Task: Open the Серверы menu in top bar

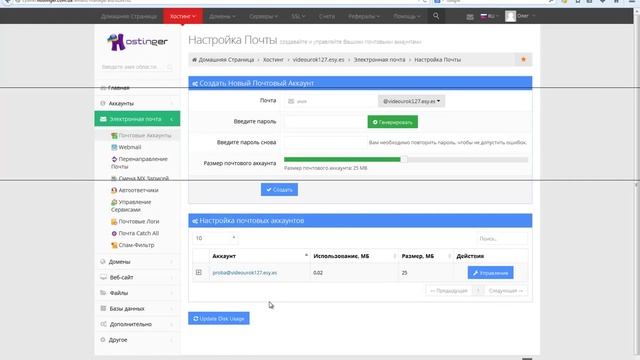Action: [x=263, y=16]
